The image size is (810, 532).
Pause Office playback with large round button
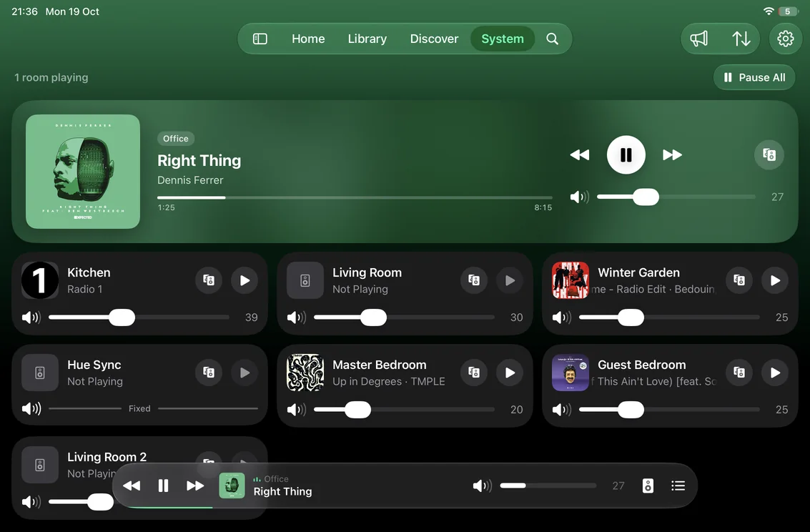626,155
